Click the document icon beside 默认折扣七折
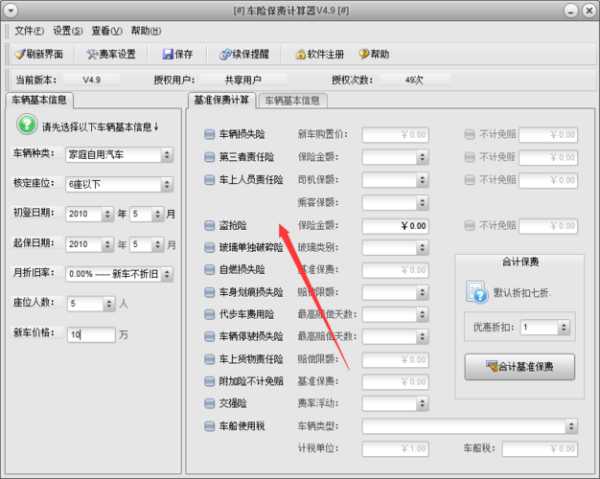600x479 pixels. pos(476,293)
